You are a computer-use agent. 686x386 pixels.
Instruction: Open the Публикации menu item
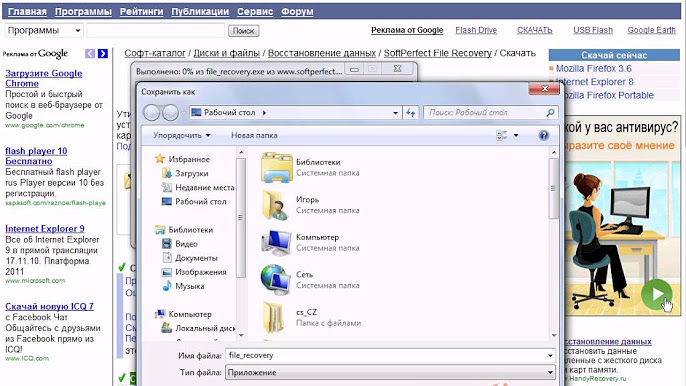[x=200, y=12]
